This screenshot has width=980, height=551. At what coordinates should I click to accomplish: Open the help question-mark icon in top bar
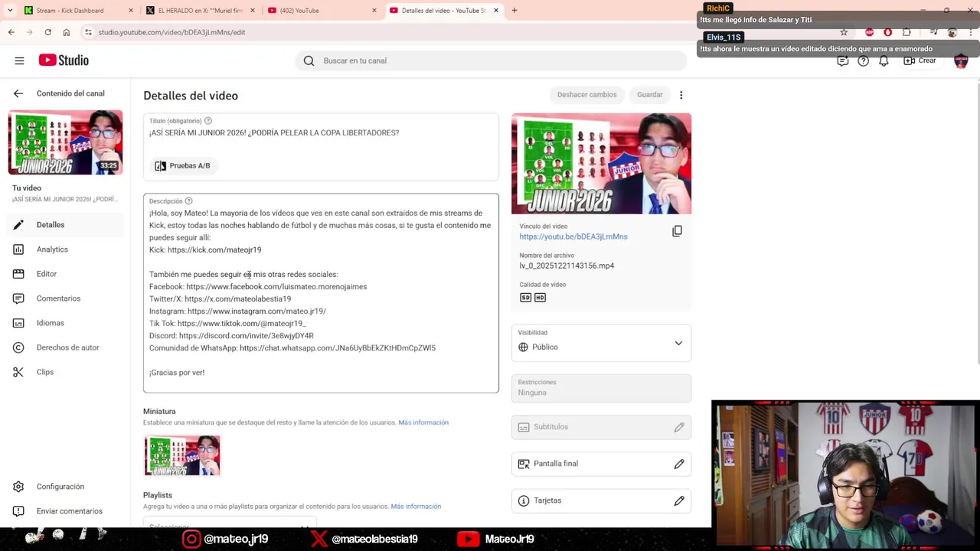coord(863,60)
